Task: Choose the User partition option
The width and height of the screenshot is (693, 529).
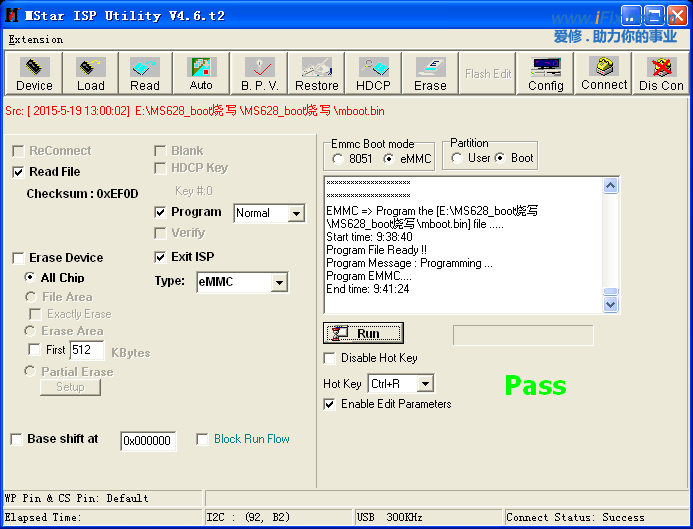Action: point(456,158)
